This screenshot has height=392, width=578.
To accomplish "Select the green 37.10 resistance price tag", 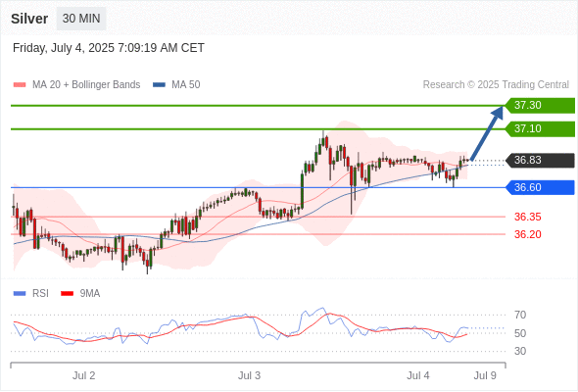I will [540, 129].
